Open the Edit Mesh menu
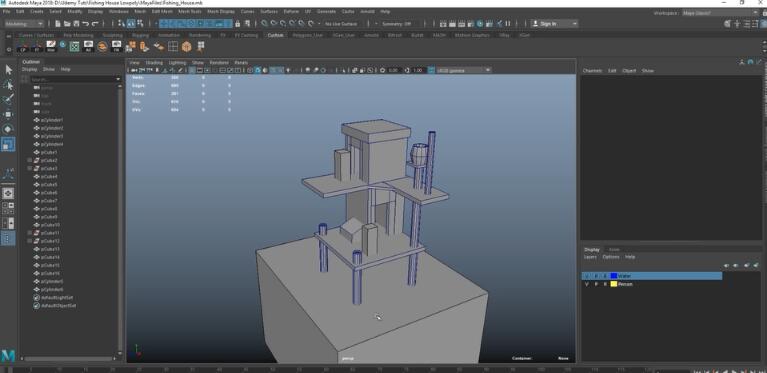Image resolution: width=767 pixels, height=373 pixels. [x=162, y=11]
